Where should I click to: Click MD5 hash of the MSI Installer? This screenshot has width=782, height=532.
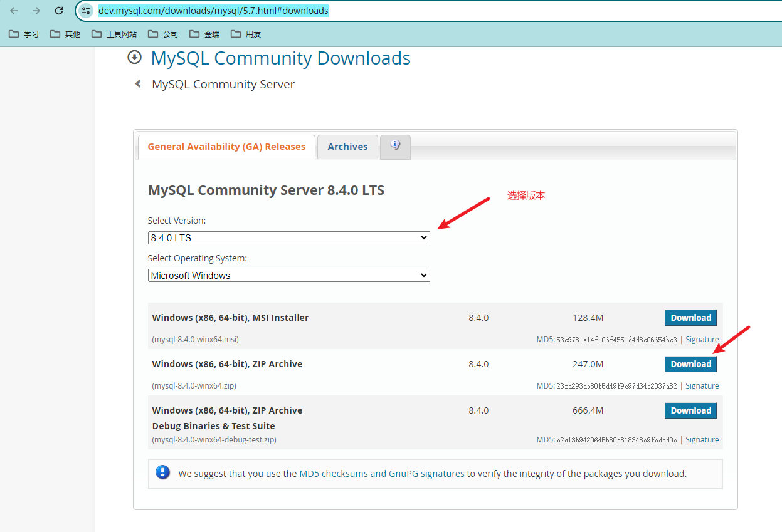point(616,340)
